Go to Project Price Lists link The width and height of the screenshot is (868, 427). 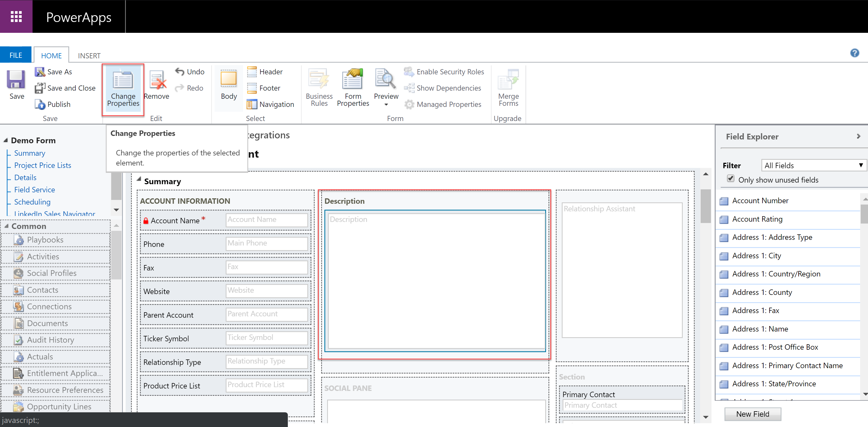coord(43,165)
